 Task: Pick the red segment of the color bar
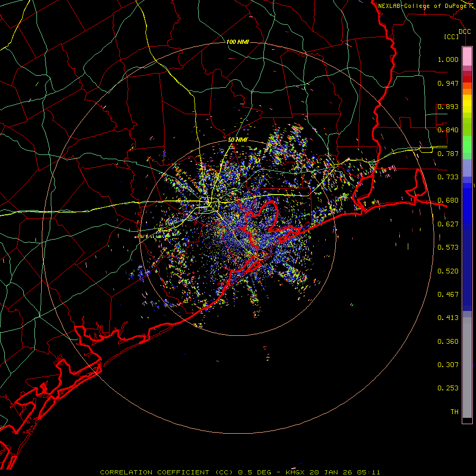coord(467,79)
